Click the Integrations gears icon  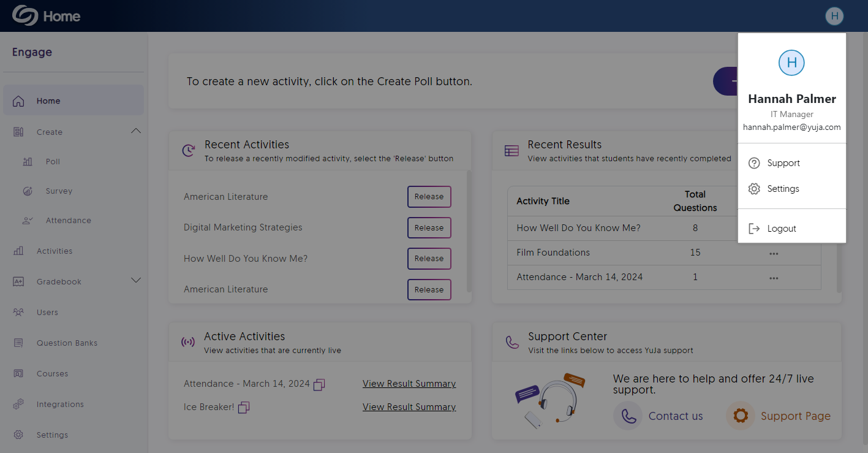point(18,405)
